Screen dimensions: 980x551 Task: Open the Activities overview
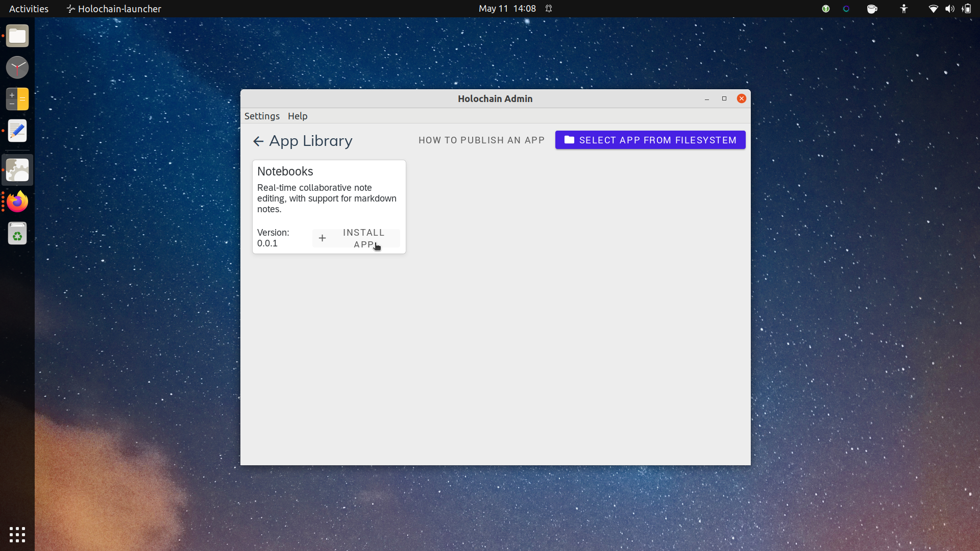tap(29, 9)
